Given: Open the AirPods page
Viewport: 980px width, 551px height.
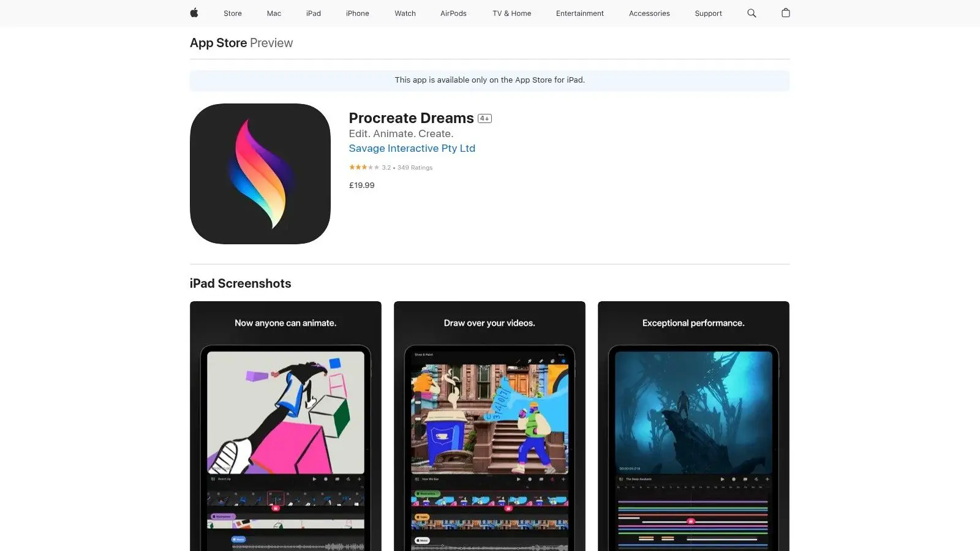Looking at the screenshot, I should coord(453,13).
